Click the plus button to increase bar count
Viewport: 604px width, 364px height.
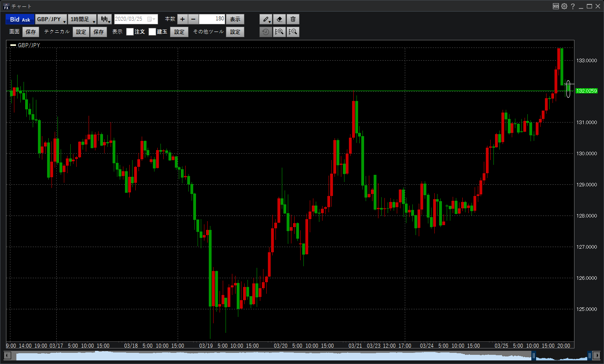coord(182,19)
